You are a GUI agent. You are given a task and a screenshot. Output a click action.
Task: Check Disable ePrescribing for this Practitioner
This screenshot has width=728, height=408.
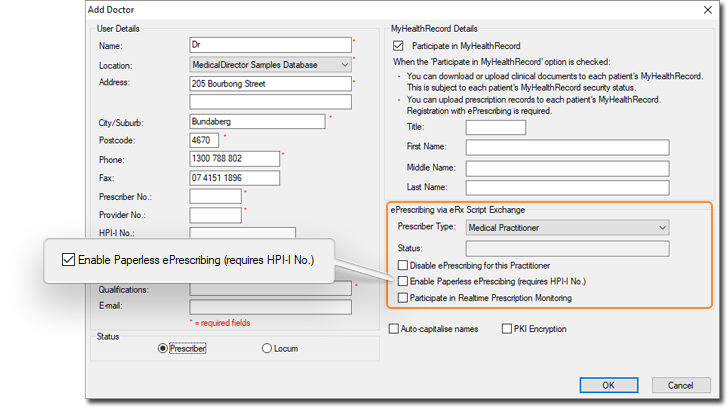[403, 265]
